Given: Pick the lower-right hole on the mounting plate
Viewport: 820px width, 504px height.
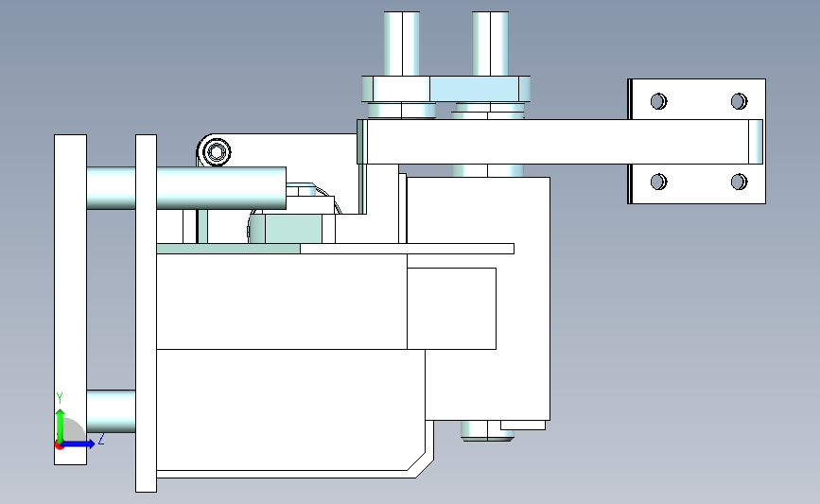Looking at the screenshot, I should pos(739,182).
